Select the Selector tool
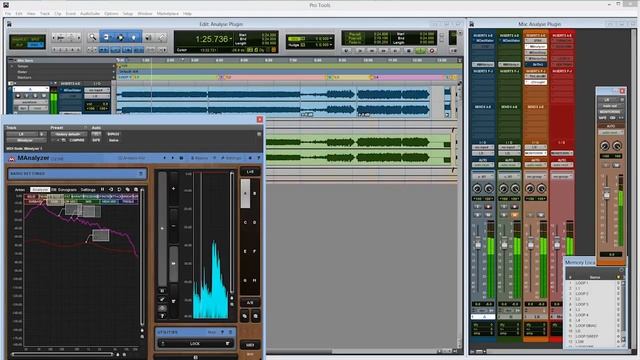640x360 pixels. [x=120, y=37]
